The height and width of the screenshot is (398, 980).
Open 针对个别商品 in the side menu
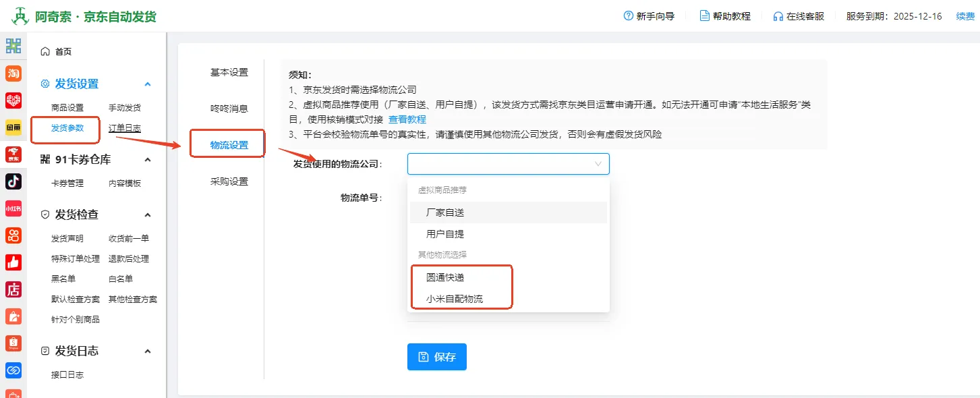click(x=76, y=320)
